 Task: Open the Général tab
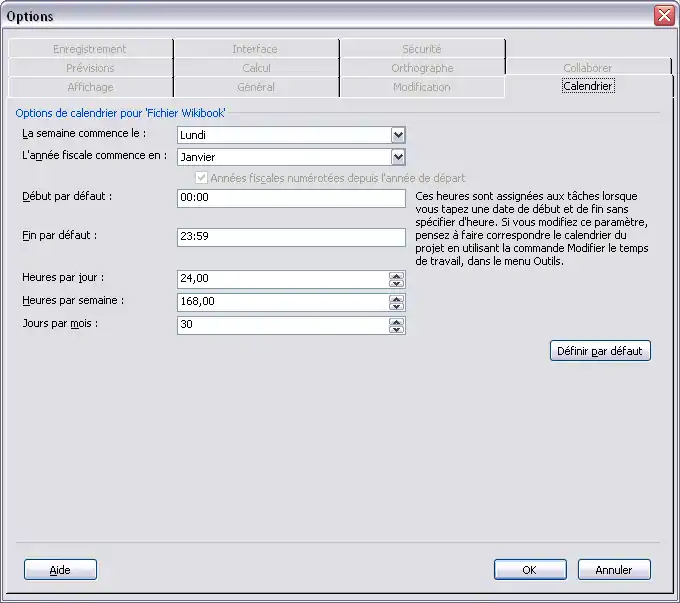[x=256, y=88]
